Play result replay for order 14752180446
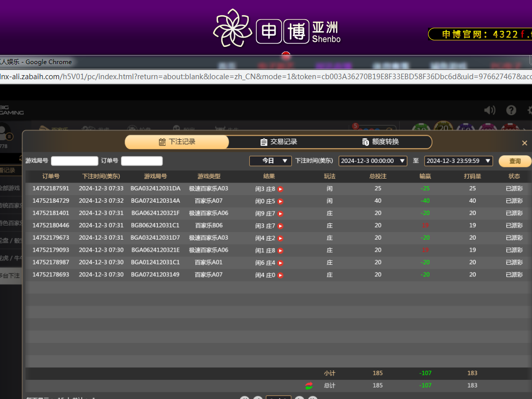The image size is (532, 399). coord(281,226)
